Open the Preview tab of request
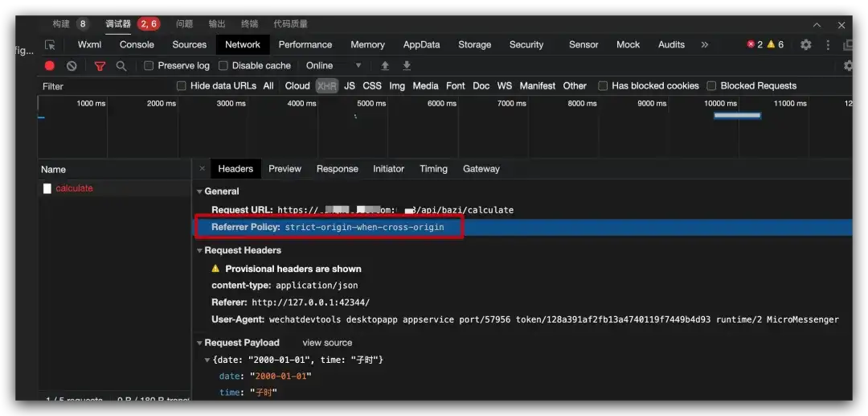The height and width of the screenshot is (416, 868). 285,169
